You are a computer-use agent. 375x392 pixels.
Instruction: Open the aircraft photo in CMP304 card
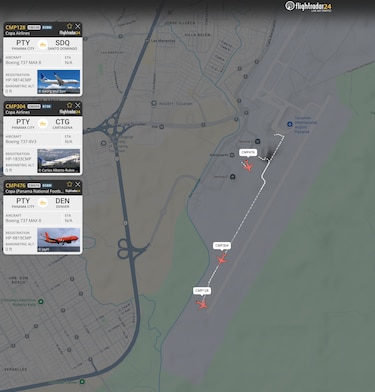(x=59, y=161)
